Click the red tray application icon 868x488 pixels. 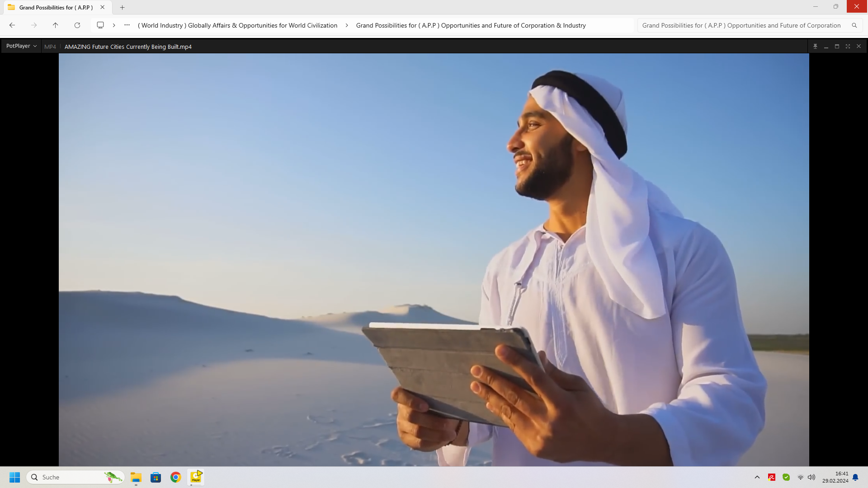click(772, 477)
